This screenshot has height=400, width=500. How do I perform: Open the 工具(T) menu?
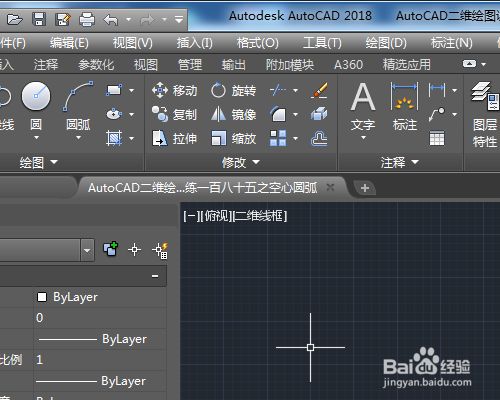click(x=322, y=43)
